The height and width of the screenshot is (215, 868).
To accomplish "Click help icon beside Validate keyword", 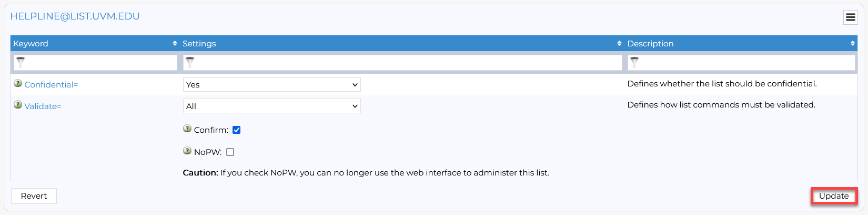I will [18, 105].
